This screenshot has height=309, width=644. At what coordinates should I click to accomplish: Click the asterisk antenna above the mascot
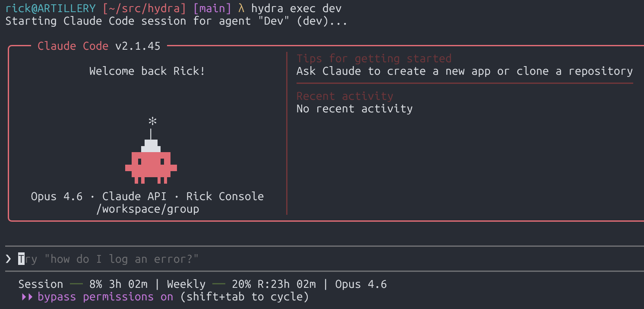click(x=151, y=121)
